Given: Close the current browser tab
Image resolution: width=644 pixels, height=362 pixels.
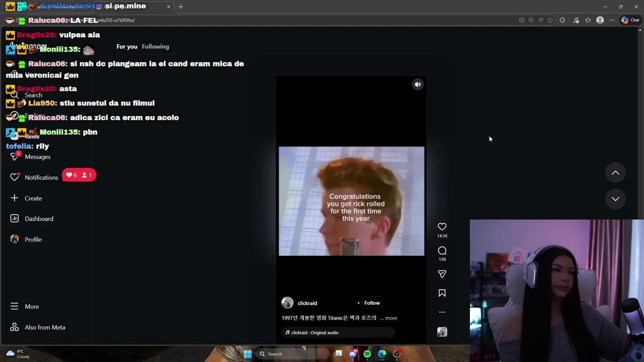Looking at the screenshot, I should pos(169,7).
